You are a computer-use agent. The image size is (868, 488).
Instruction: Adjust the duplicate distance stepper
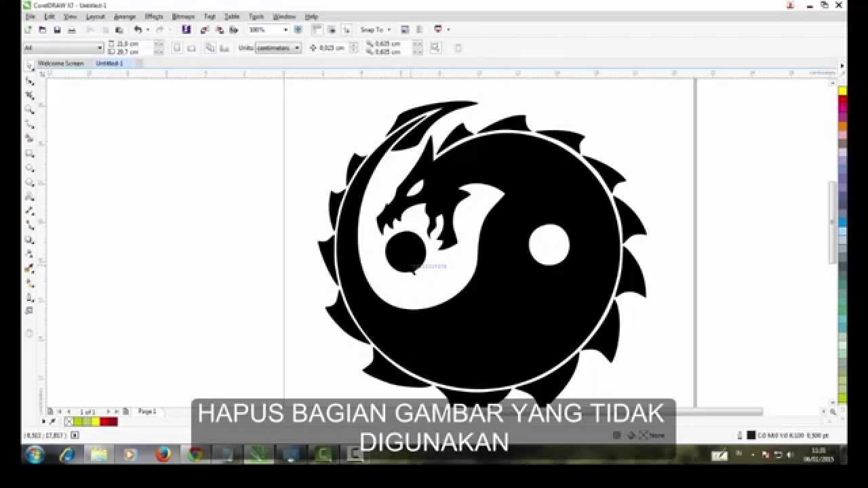(418, 48)
